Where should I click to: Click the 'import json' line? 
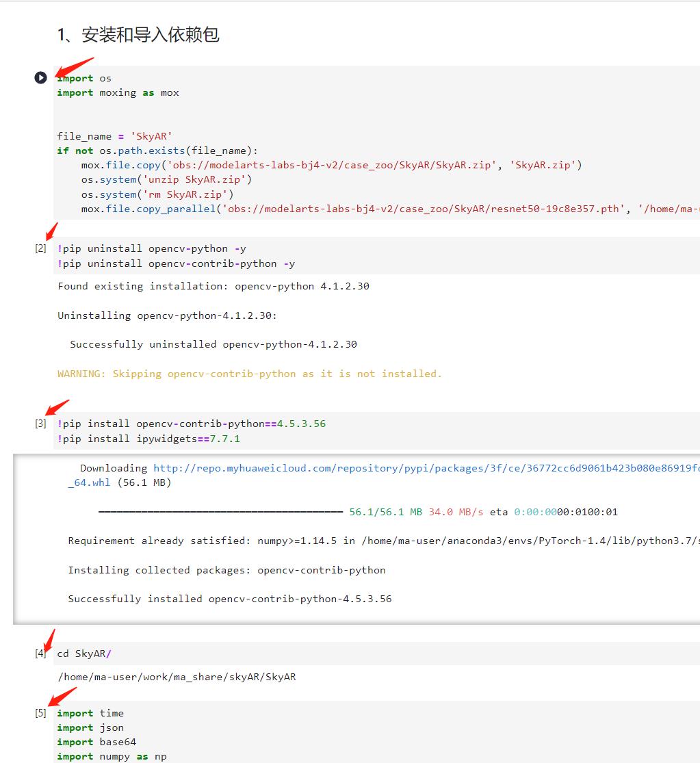90,728
